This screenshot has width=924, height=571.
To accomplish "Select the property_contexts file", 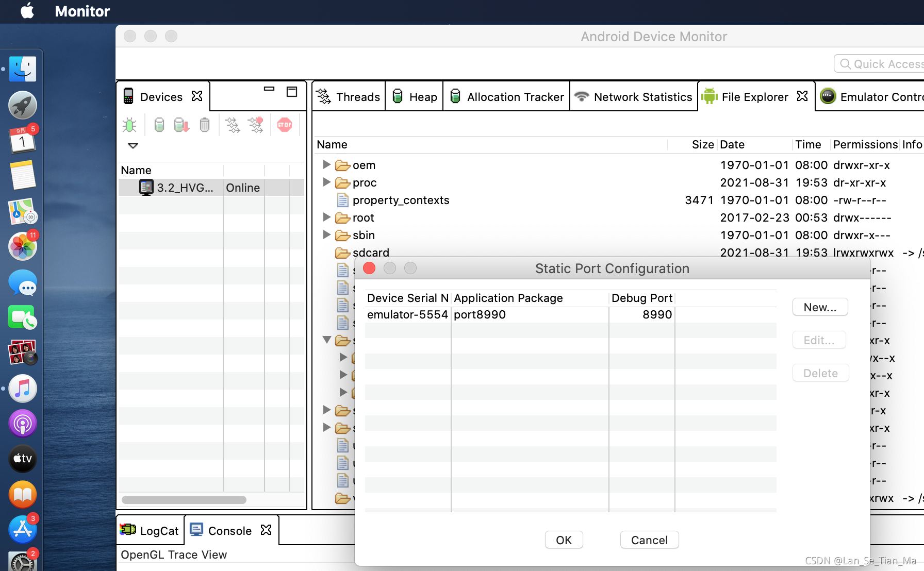I will (401, 200).
